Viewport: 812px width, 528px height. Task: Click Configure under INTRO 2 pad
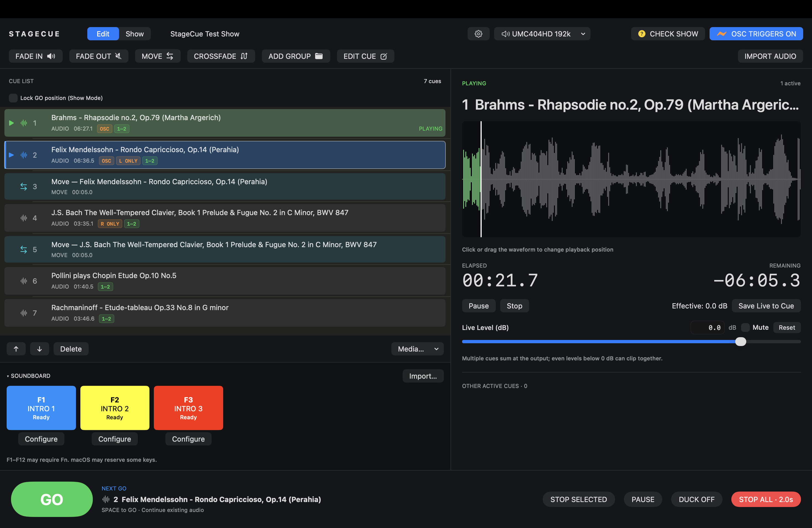tap(115, 439)
